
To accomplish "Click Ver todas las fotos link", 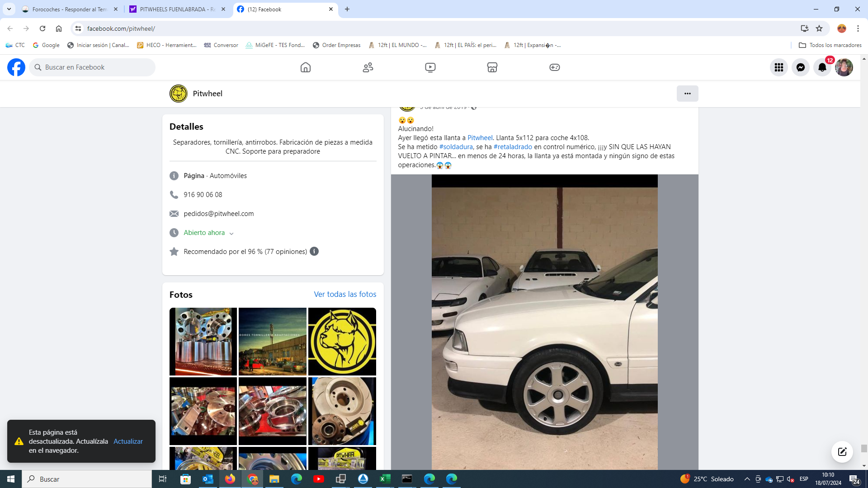I will (x=345, y=294).
